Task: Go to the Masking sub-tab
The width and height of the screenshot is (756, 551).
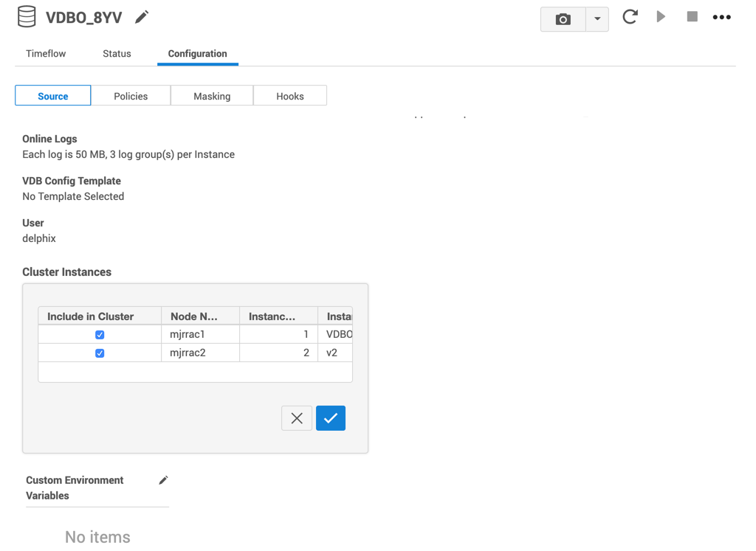Action: coord(212,96)
